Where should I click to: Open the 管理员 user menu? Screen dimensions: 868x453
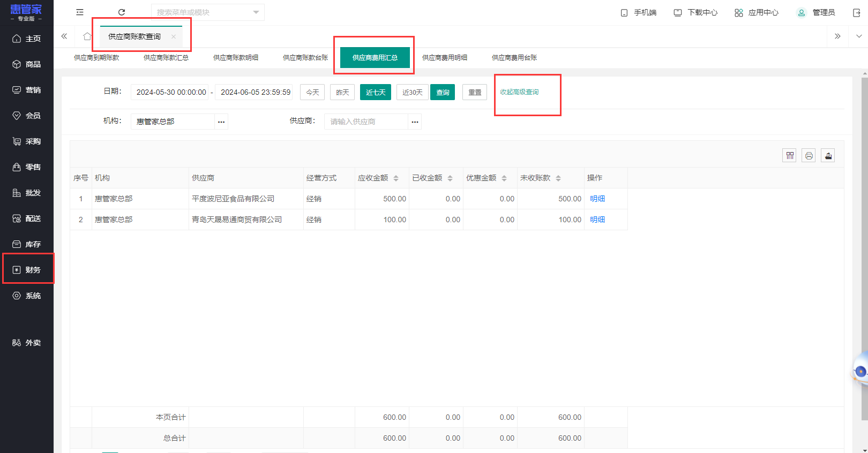pos(816,12)
